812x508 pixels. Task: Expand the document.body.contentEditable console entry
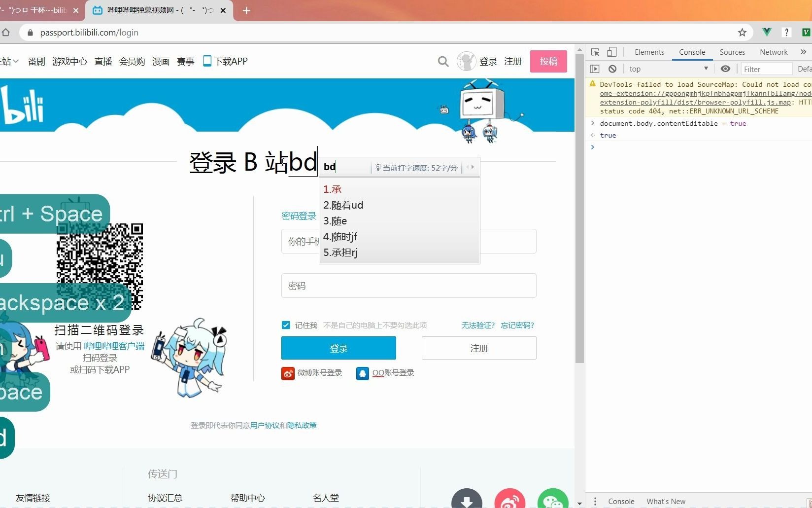pos(593,123)
